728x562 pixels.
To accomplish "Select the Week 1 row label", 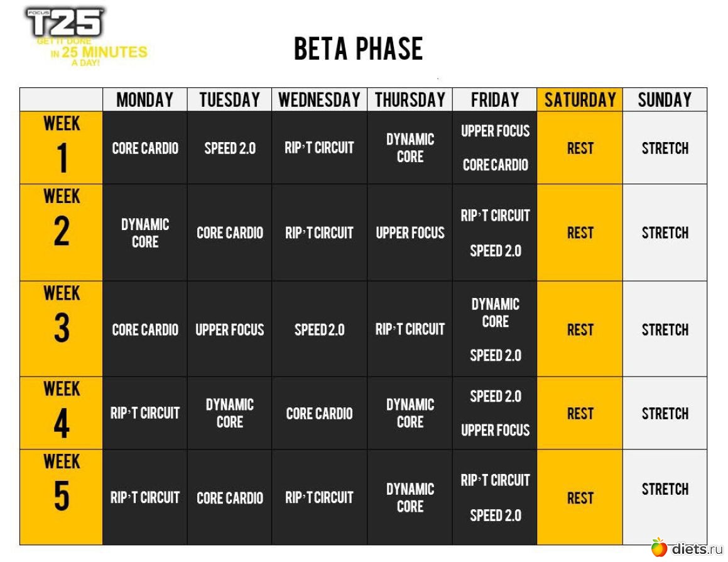I will (x=62, y=148).
